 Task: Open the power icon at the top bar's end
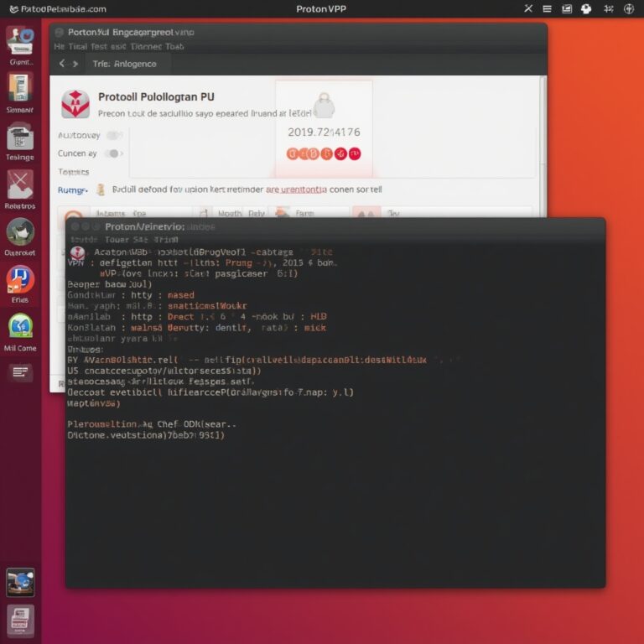[629, 8]
